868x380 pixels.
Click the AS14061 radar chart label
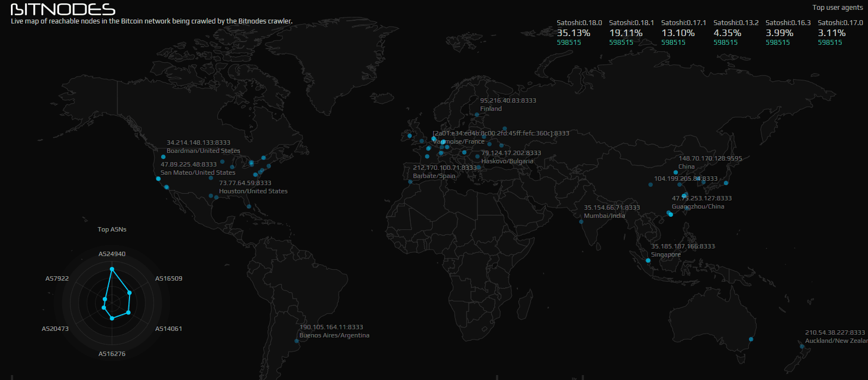[169, 329]
